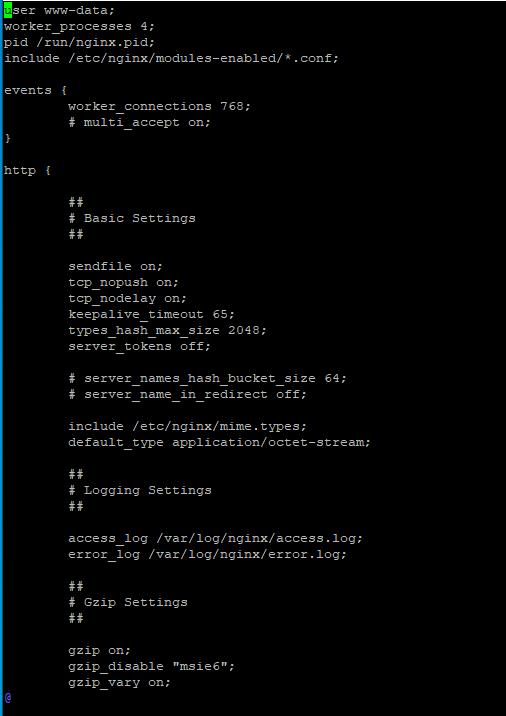Click the http block opening brace line
506x716 pixels.
(27, 170)
